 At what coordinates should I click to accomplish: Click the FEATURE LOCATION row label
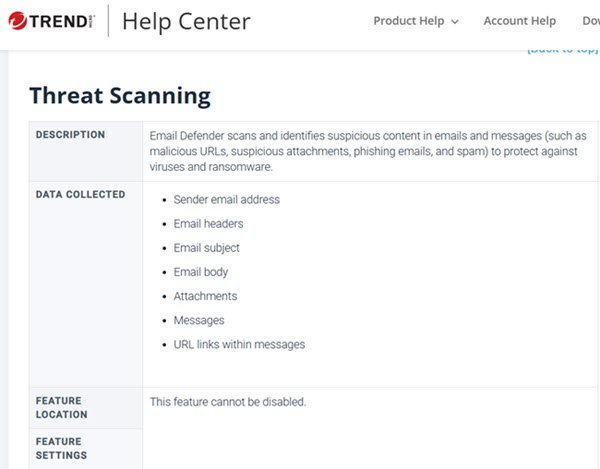[62, 408]
